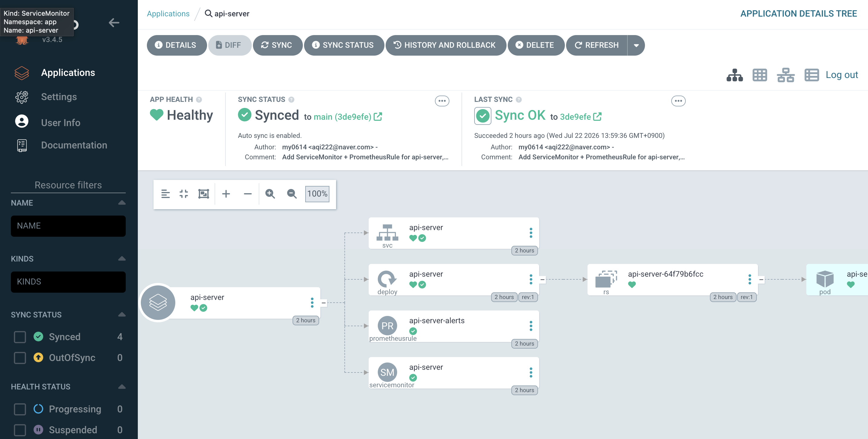Click the Applications stack icon in sidebar
Image resolution: width=868 pixels, height=439 pixels.
point(22,73)
